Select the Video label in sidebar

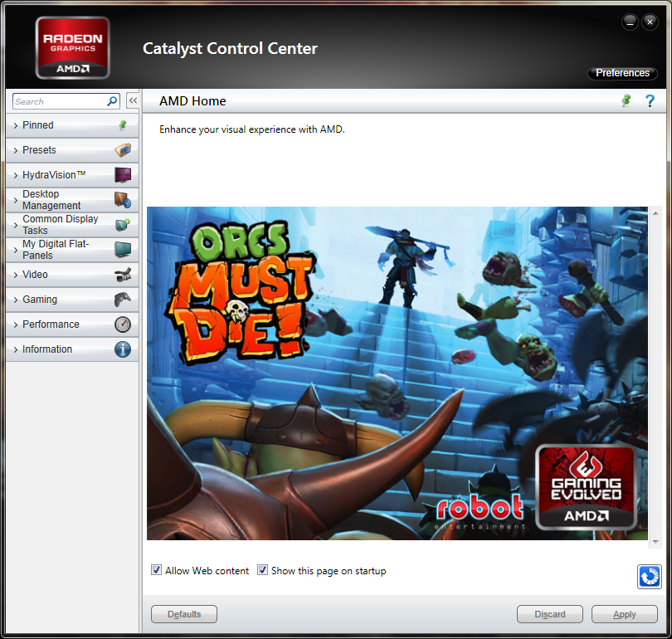point(35,275)
